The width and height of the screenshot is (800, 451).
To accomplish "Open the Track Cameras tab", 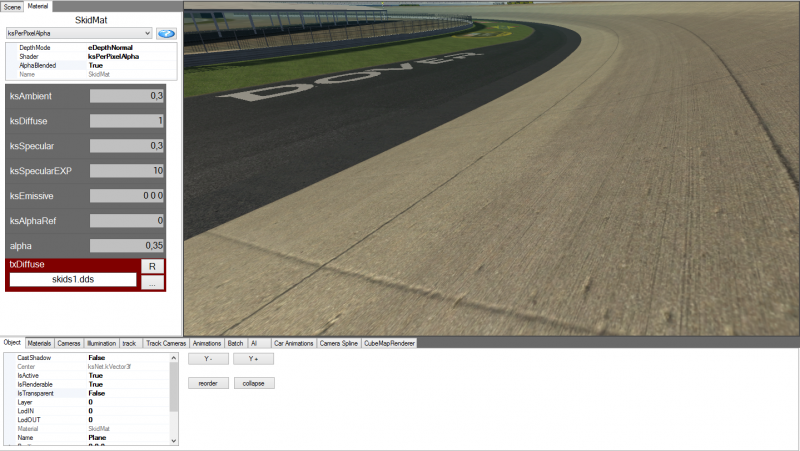I will pos(166,343).
